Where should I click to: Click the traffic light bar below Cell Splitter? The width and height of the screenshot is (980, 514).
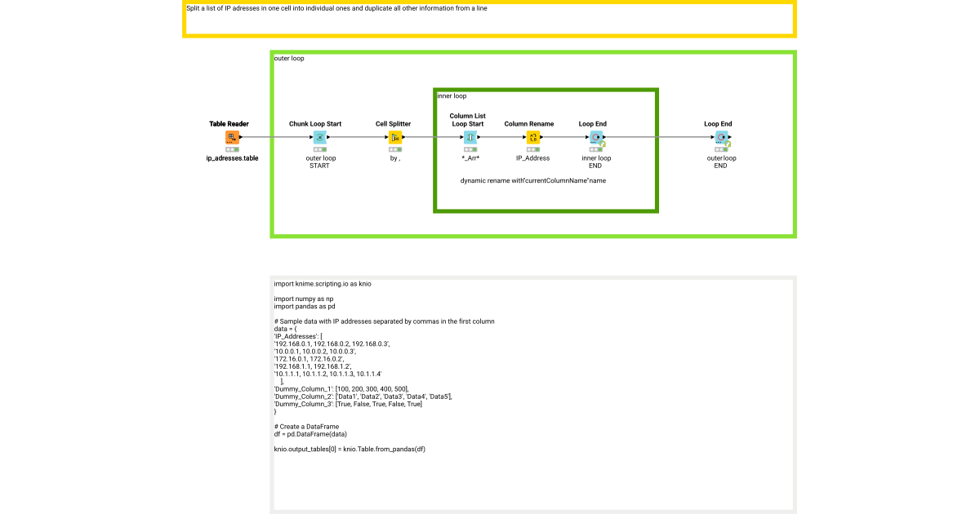coord(395,149)
